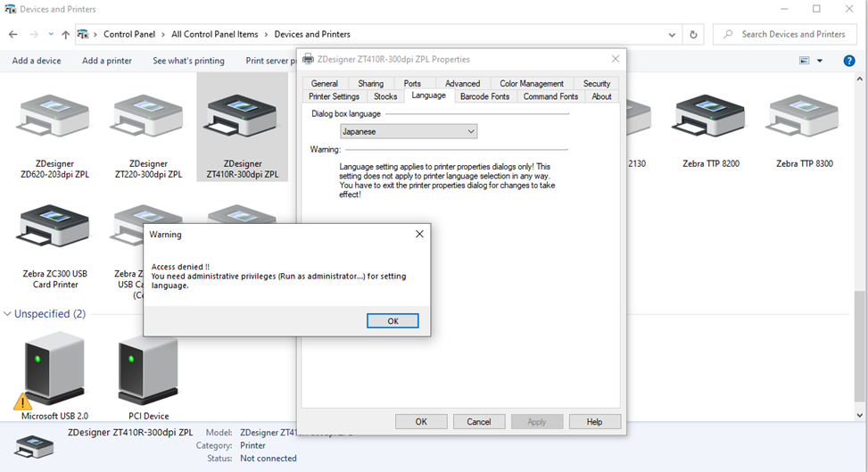868x472 pixels.
Task: Click the Control Panel breadcrumb
Action: (129, 34)
